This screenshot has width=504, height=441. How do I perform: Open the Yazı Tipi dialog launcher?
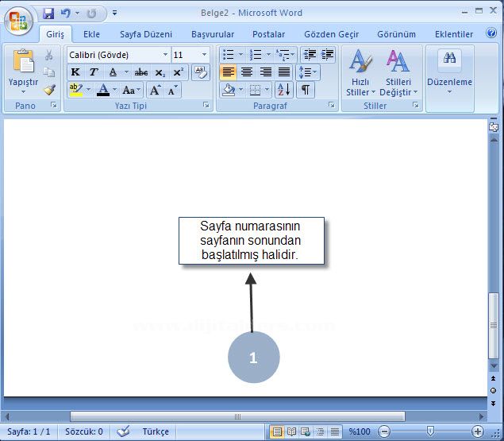206,105
